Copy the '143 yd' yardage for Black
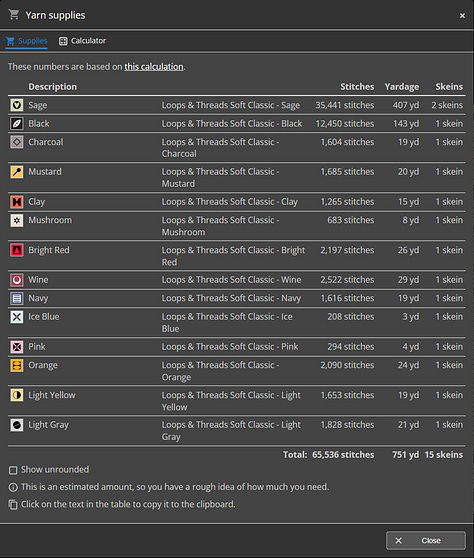This screenshot has height=558, width=474. pos(406,123)
